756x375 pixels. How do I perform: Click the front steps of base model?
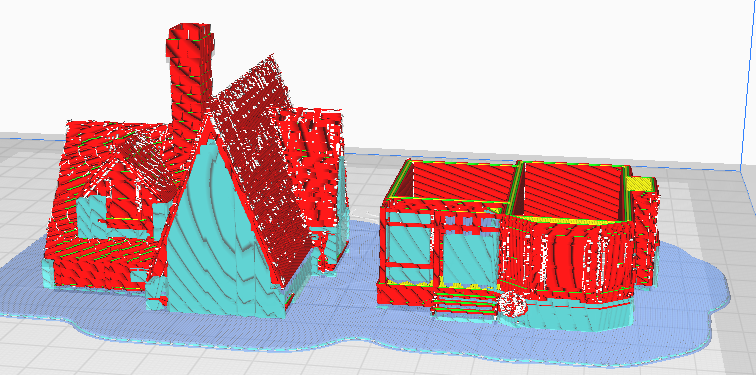pyautogui.click(x=464, y=303)
